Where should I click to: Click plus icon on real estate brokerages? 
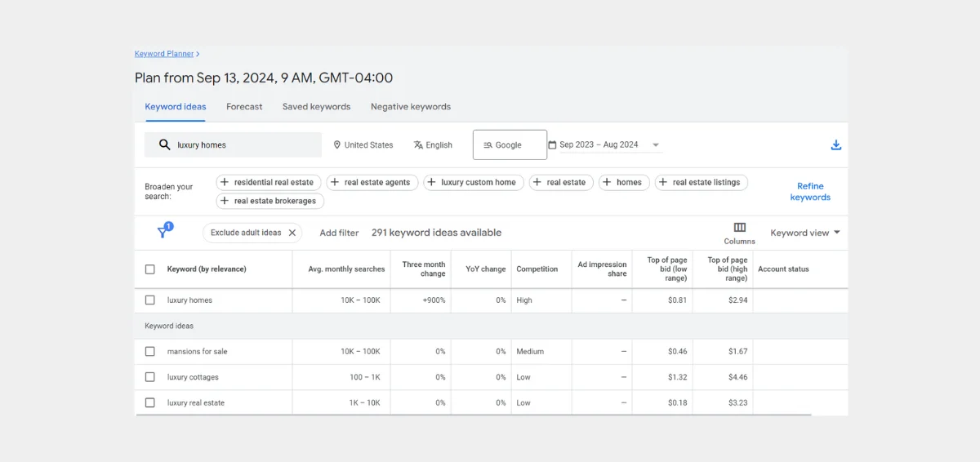click(225, 201)
